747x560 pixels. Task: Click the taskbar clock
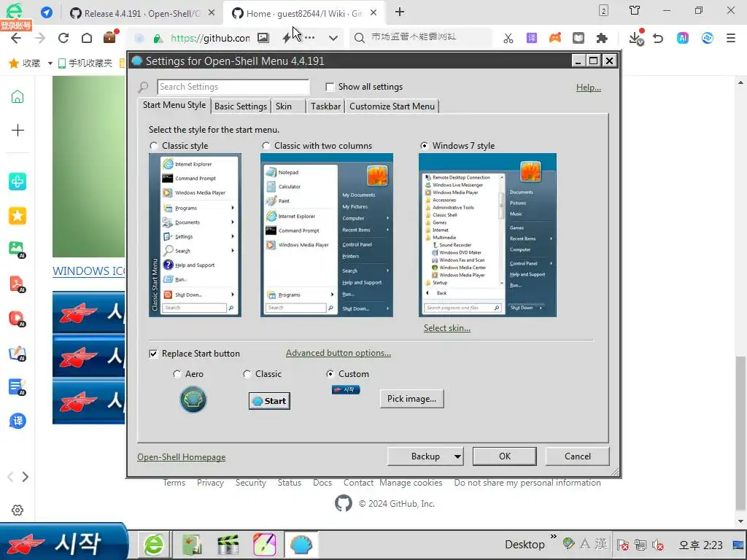click(x=701, y=545)
